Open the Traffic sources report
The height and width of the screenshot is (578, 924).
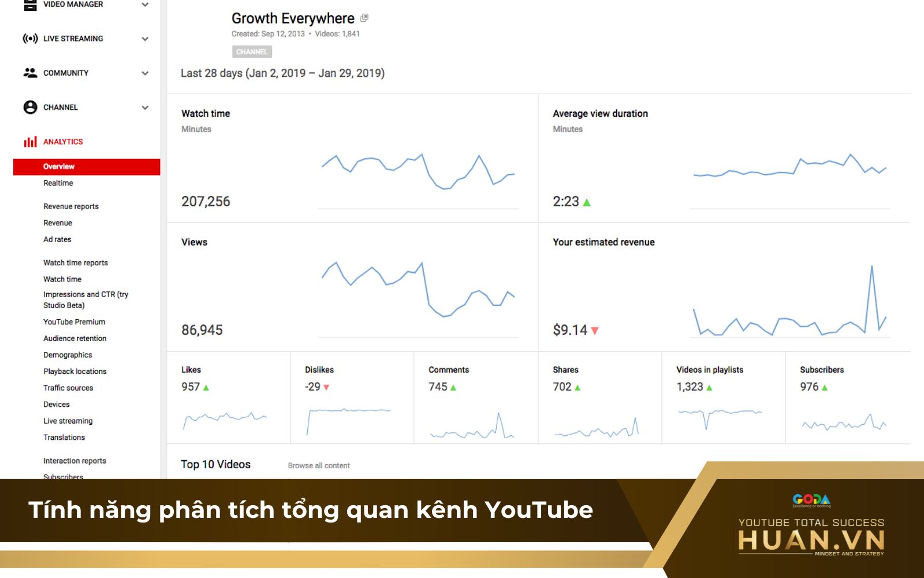68,388
